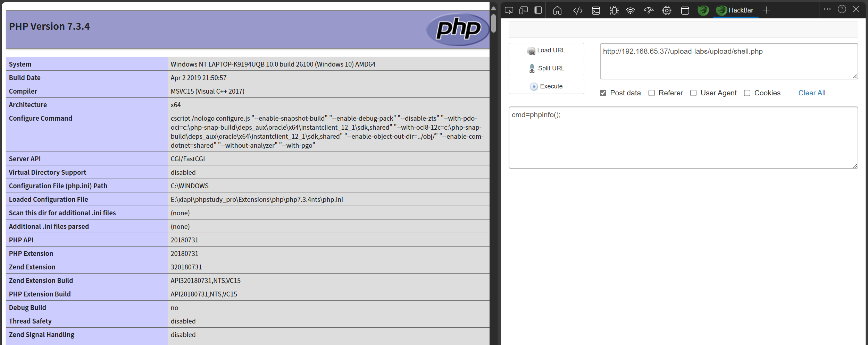
Task: Click the "API320180731,NTS,VC15" value
Action: (206, 281)
